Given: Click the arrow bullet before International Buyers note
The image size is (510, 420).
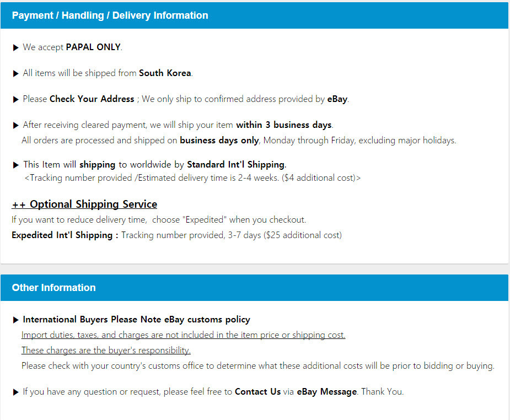Looking at the screenshot, I should point(15,320).
